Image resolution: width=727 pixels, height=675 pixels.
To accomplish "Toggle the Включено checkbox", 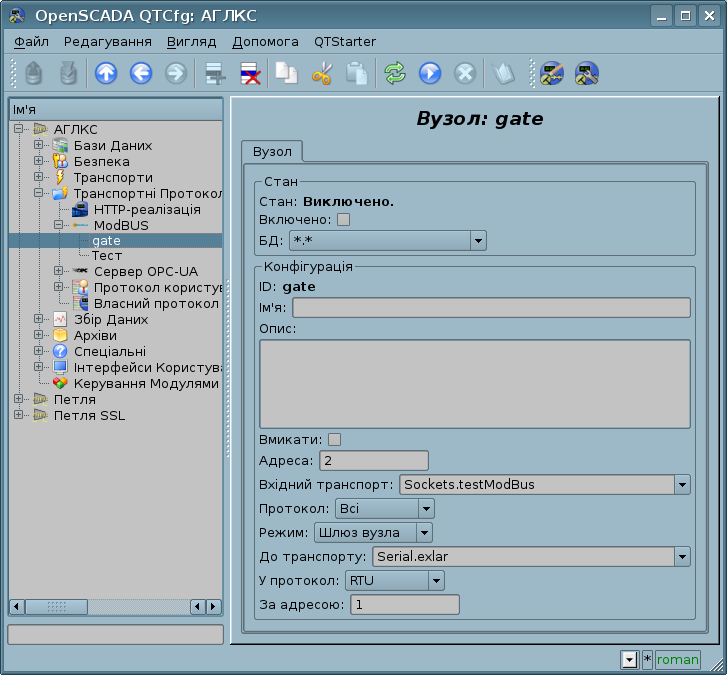I will [x=344, y=220].
